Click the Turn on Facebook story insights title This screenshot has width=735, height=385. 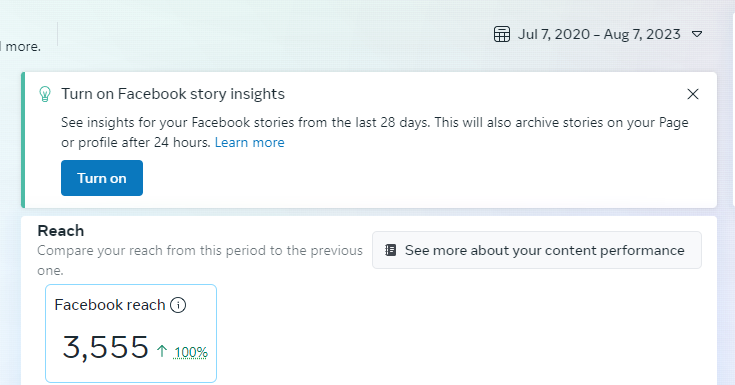pyautogui.click(x=173, y=94)
